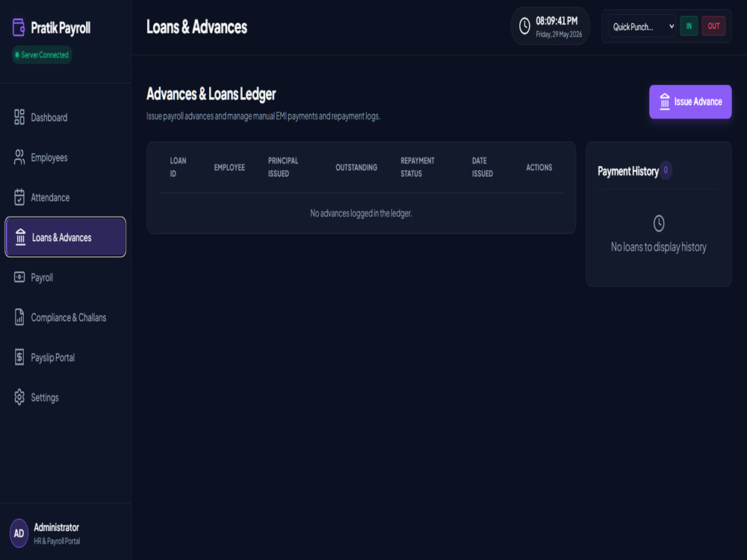Click the EMPLOYEE column header

229,167
